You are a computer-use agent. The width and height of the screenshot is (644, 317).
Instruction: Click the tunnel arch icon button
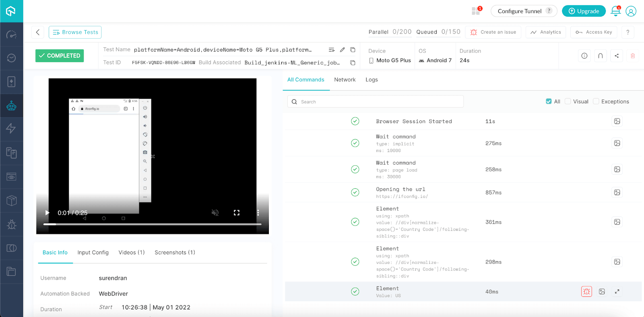pos(601,56)
